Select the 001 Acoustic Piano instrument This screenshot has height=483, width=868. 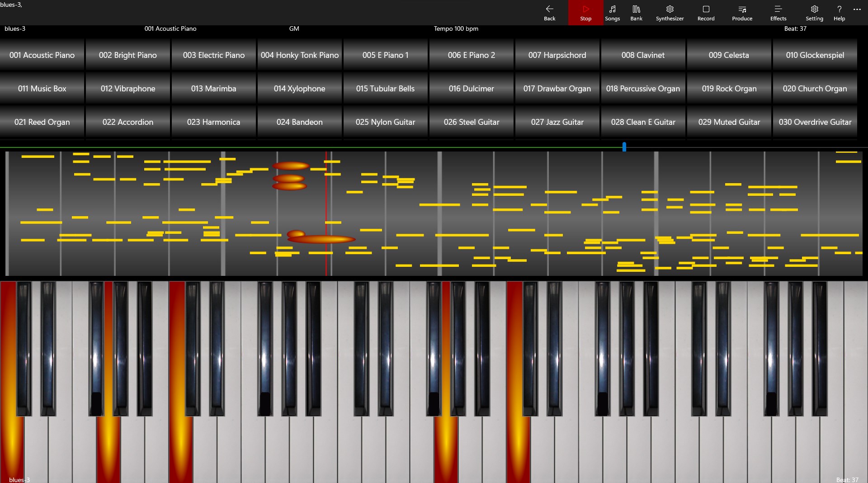pyautogui.click(x=42, y=55)
